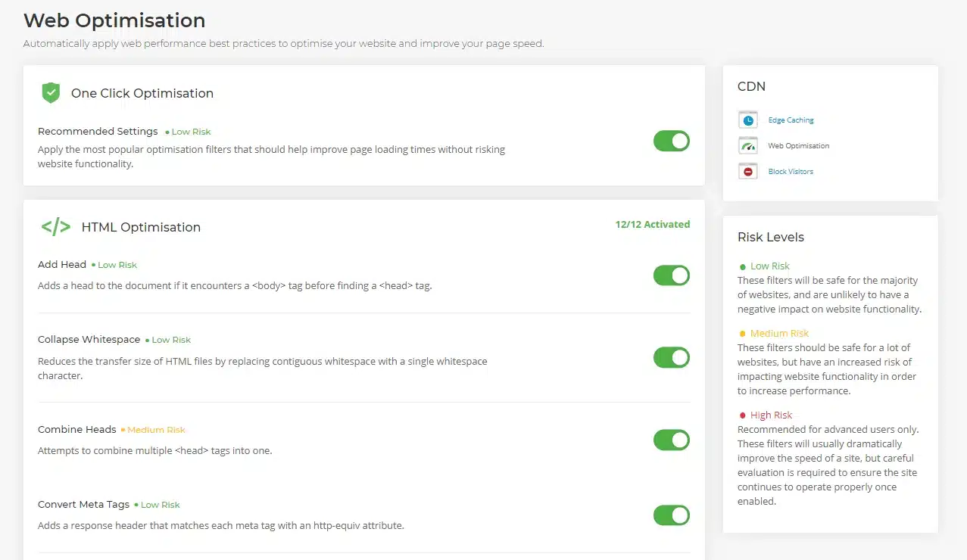Click the green shield One Click Optimisation icon
This screenshot has height=560, width=967.
click(51, 93)
